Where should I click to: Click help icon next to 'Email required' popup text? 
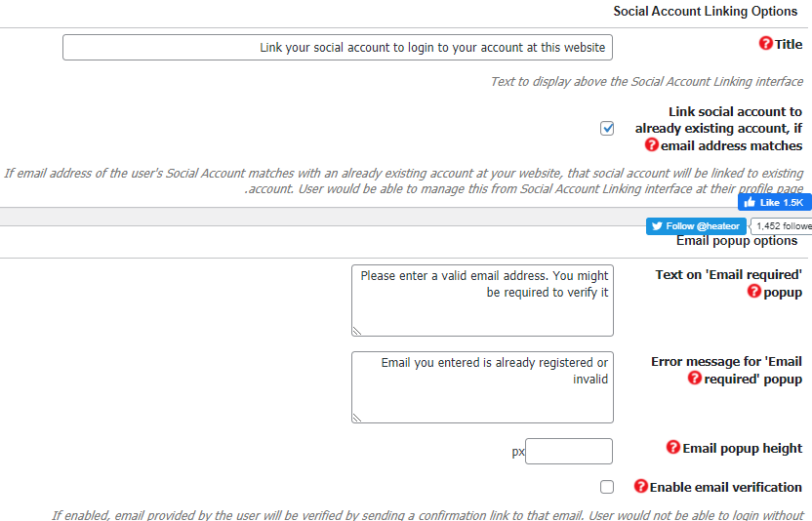(754, 292)
